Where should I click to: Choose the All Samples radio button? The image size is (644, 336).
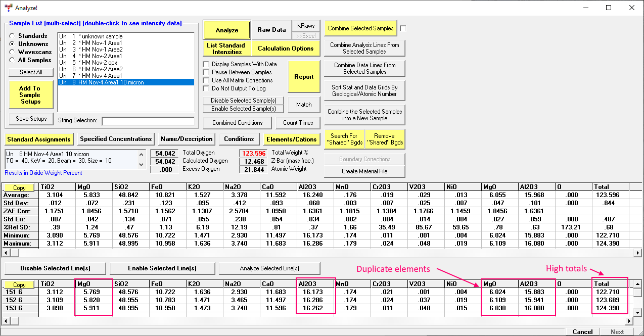pos(12,60)
